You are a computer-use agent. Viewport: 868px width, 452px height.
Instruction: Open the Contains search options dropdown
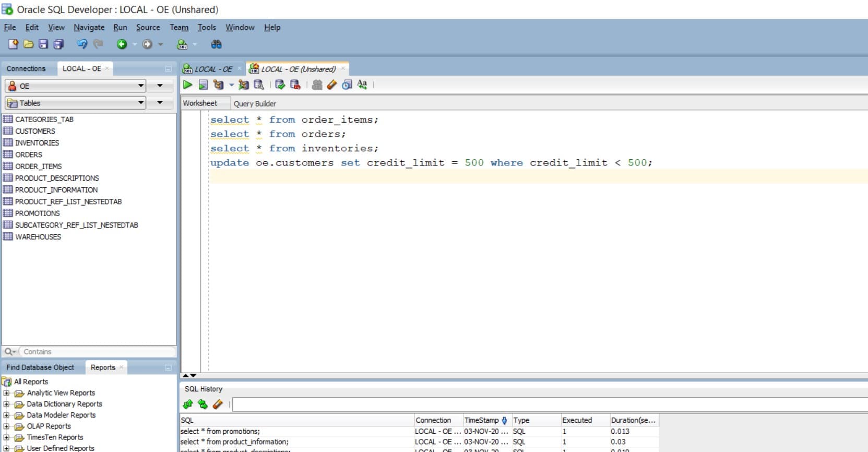(10, 352)
